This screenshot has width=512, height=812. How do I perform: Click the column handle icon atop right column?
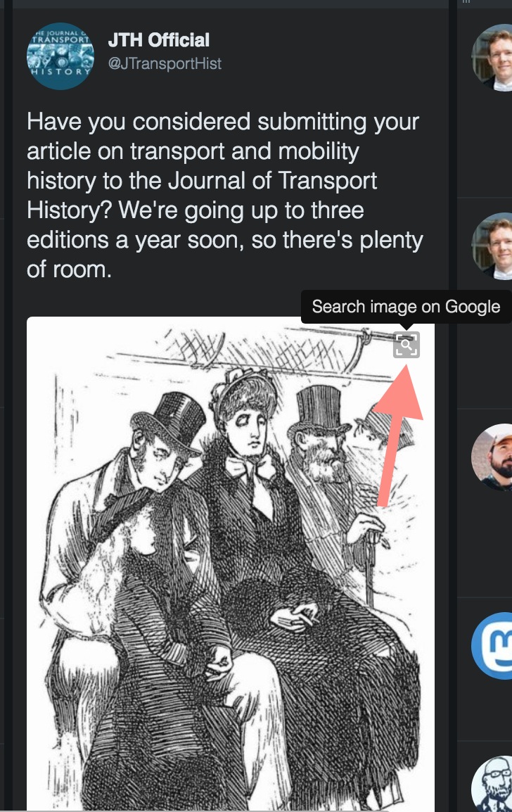tap(466, 1)
